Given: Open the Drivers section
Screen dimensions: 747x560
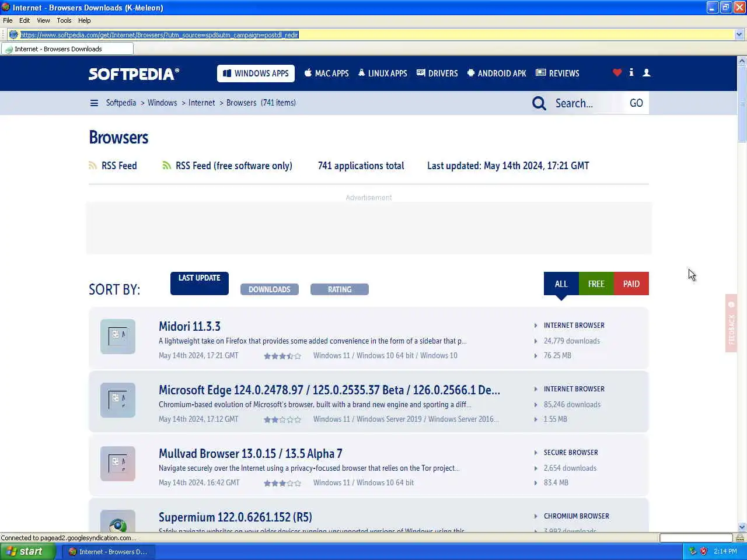Looking at the screenshot, I should [437, 73].
